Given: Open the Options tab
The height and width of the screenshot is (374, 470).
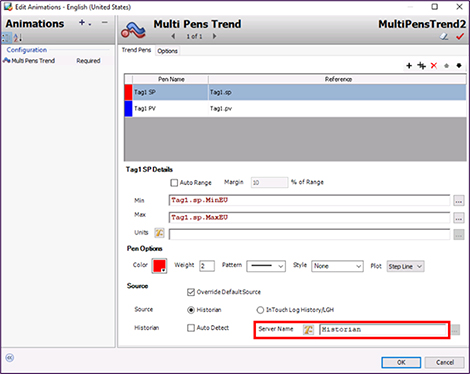Looking at the screenshot, I should pyautogui.click(x=167, y=51).
